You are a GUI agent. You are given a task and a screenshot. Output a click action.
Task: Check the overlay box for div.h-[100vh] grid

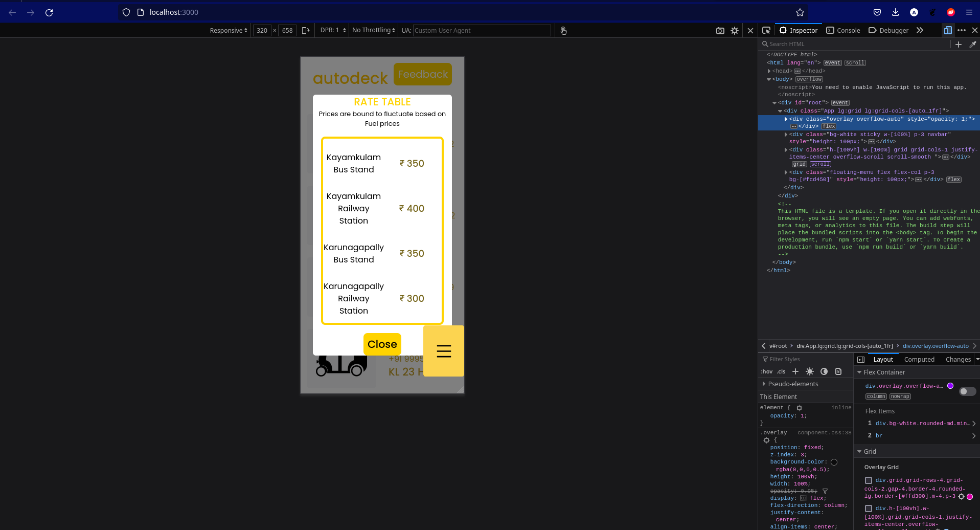(x=869, y=508)
